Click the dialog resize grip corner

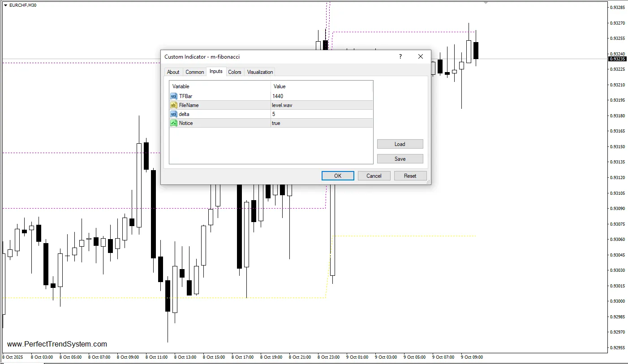[x=428, y=182]
